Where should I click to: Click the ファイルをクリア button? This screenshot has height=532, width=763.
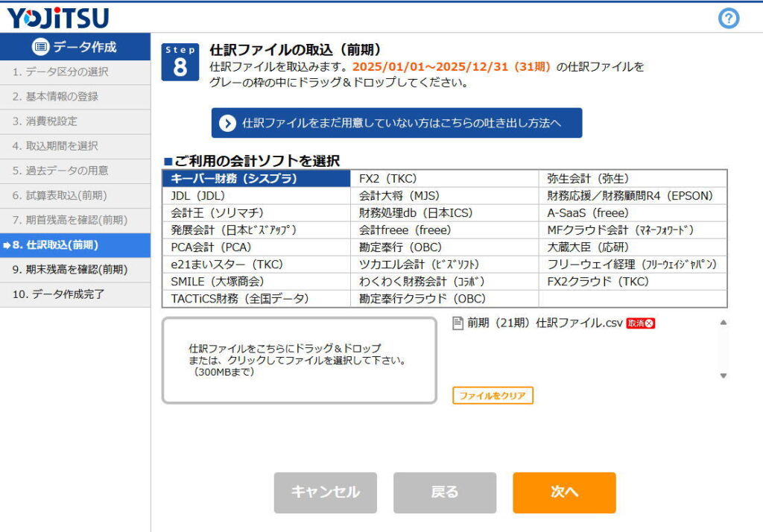coord(493,396)
